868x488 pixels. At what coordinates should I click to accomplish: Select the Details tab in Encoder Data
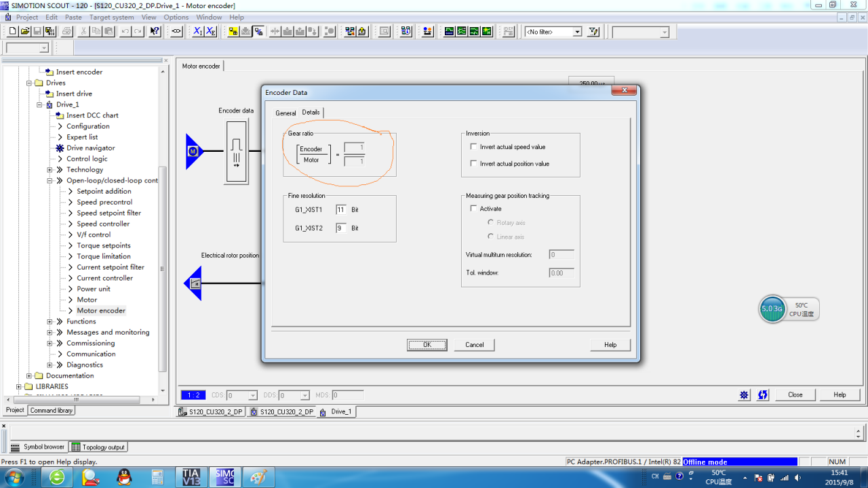[311, 113]
